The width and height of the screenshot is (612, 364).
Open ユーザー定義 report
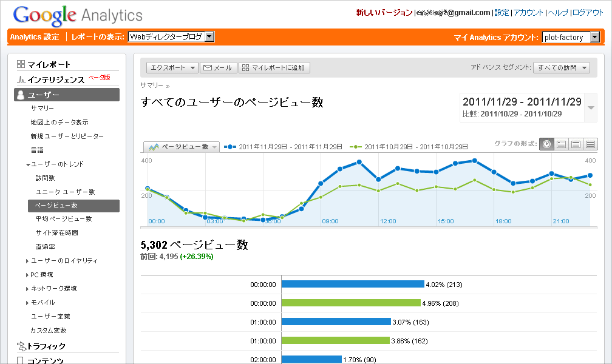click(50, 317)
